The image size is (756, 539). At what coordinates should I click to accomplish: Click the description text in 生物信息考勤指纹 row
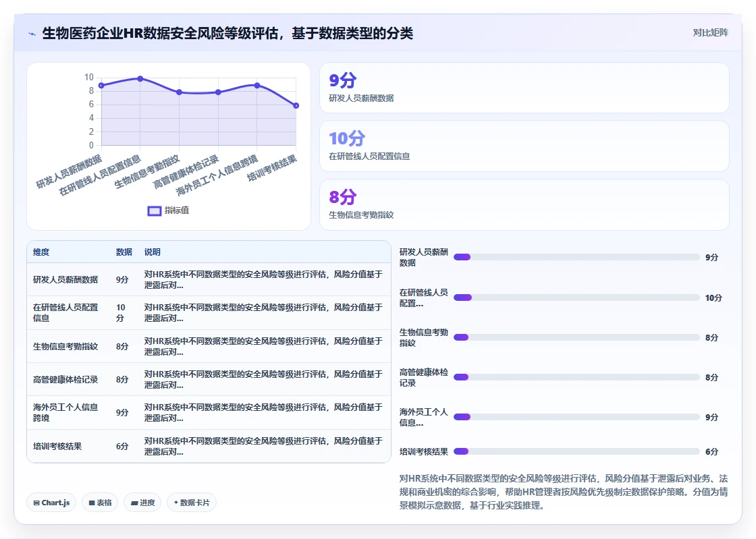(x=263, y=346)
